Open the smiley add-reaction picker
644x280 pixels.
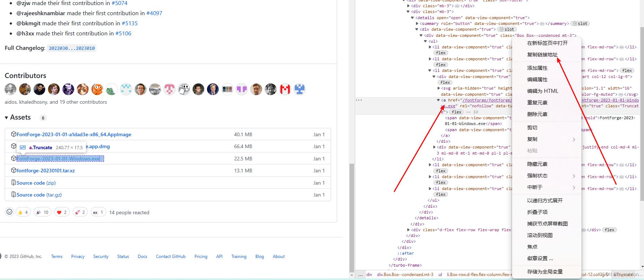[x=9, y=212]
